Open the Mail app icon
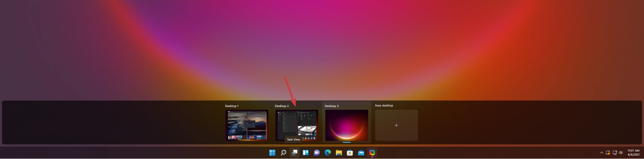This screenshot has height=159, width=644. pos(361,153)
